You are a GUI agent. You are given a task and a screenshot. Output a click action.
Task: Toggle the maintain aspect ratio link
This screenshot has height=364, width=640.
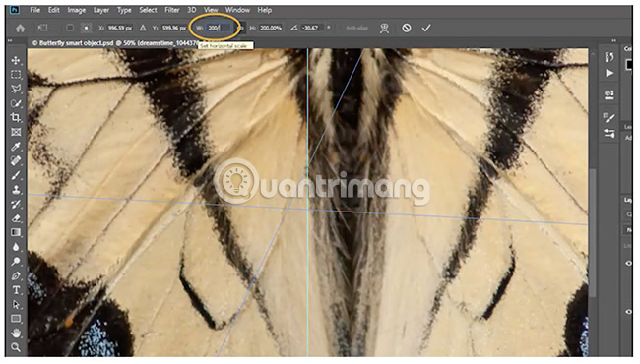coord(241,29)
